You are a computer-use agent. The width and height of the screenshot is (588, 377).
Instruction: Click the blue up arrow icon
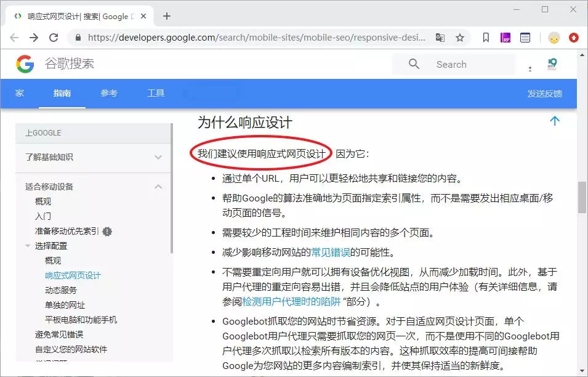click(x=555, y=121)
